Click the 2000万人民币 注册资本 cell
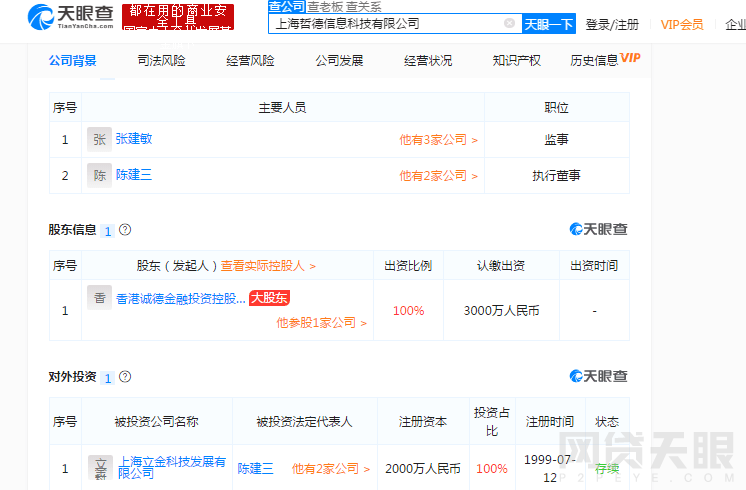The height and width of the screenshot is (490, 746). 423,469
